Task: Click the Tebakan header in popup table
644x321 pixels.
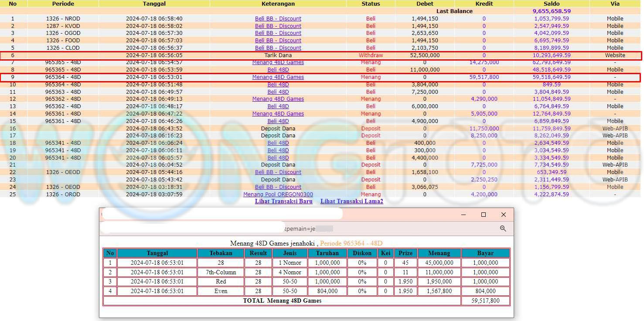Action: (221, 253)
